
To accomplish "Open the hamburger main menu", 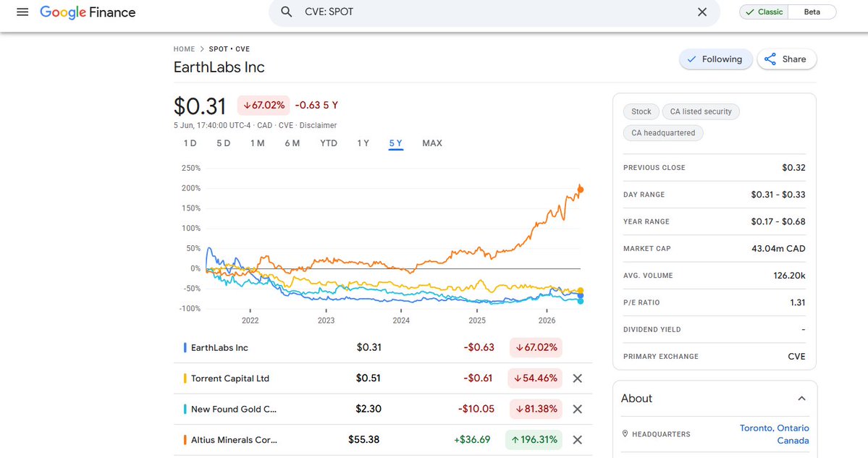I will click(22, 12).
